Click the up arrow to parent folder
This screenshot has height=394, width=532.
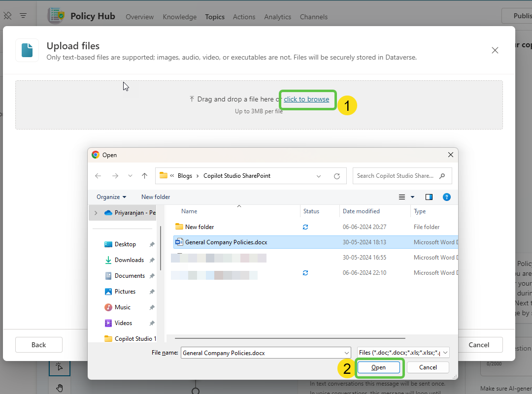tap(144, 175)
